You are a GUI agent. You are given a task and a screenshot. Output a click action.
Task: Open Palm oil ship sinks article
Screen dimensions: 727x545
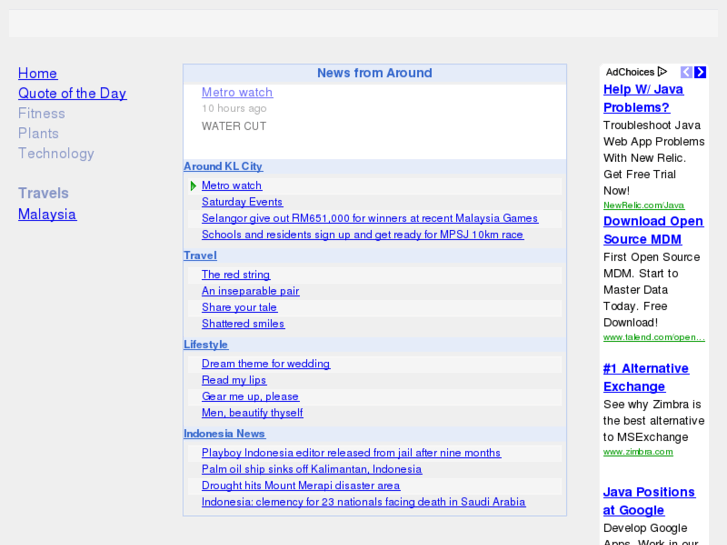[312, 469]
